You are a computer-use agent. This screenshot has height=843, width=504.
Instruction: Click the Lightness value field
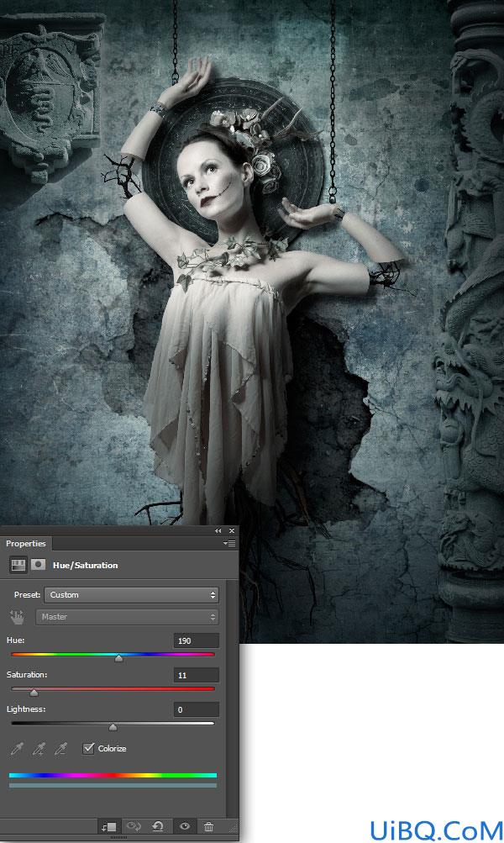[196, 709]
